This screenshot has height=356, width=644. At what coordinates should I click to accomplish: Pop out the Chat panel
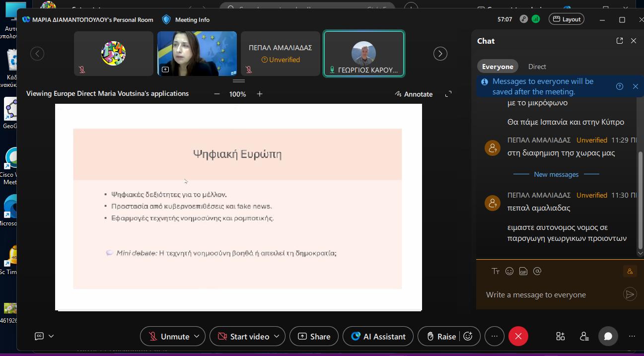click(620, 41)
